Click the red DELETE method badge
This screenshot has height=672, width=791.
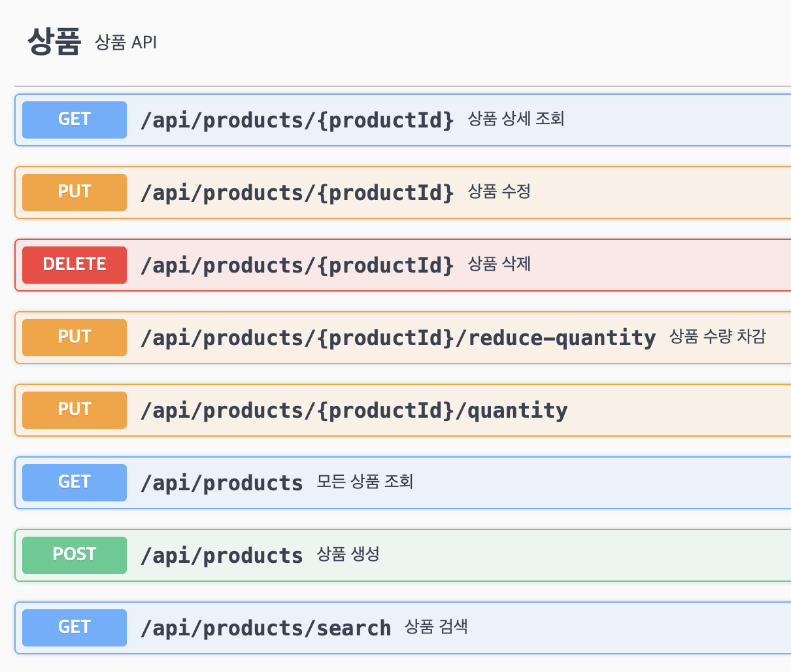click(x=75, y=265)
